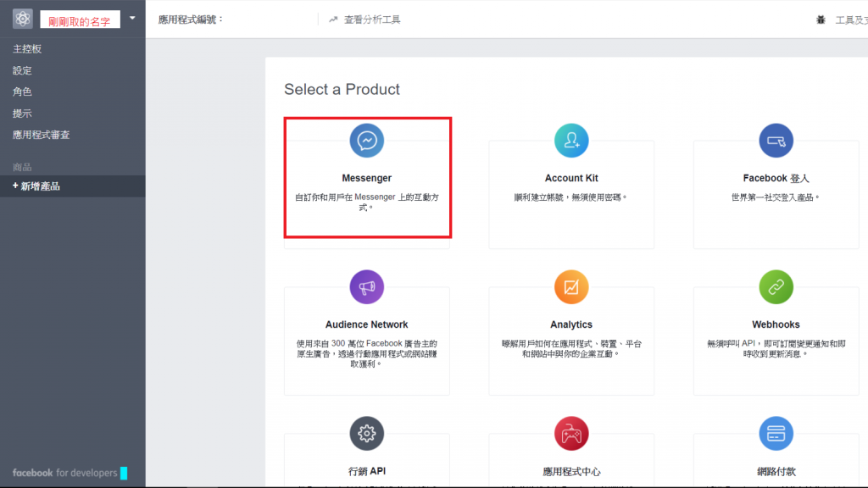Image resolution: width=868 pixels, height=488 pixels.
Task: Click the Account Kit description text
Action: coord(570,197)
